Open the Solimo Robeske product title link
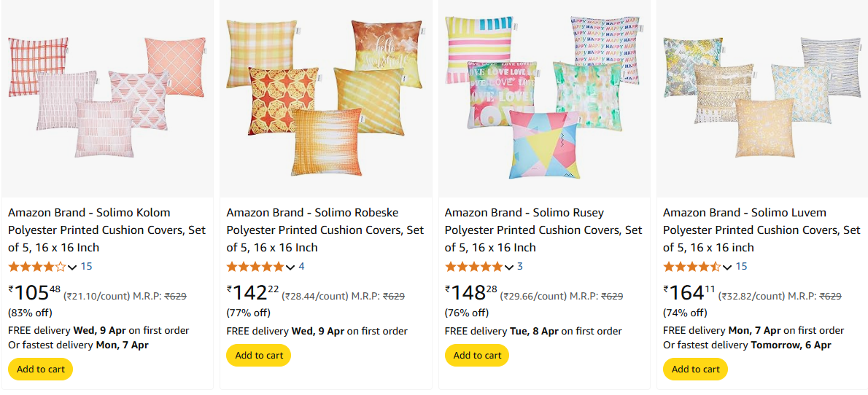Image resolution: width=868 pixels, height=395 pixels. click(325, 230)
